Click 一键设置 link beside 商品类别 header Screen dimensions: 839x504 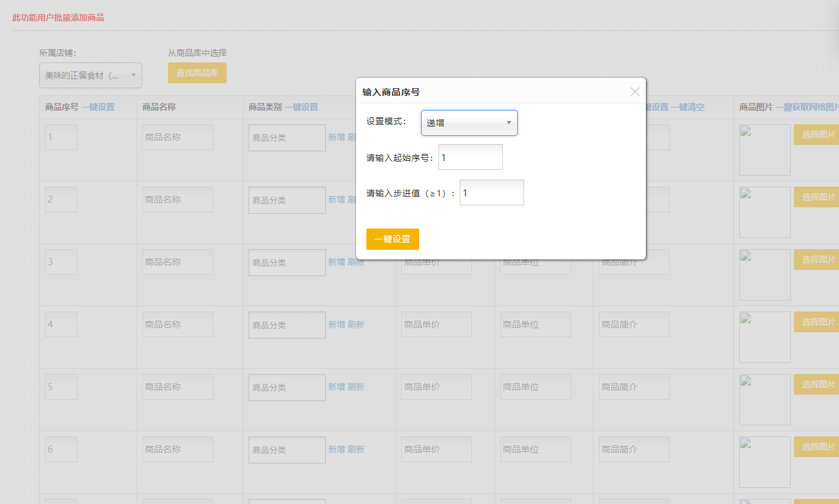(301, 107)
